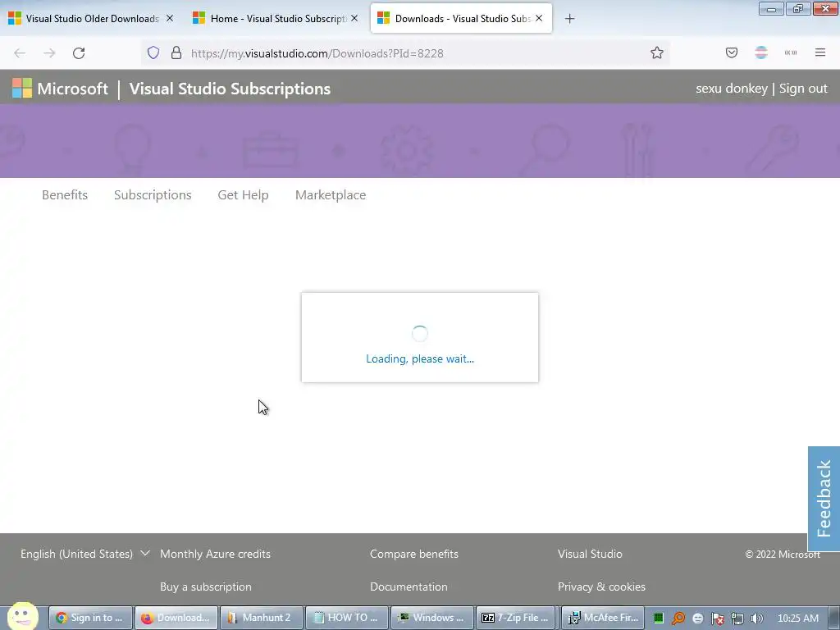This screenshot has width=840, height=630.
Task: Open the 7-Zip File taskbar item
Action: [x=517, y=618]
